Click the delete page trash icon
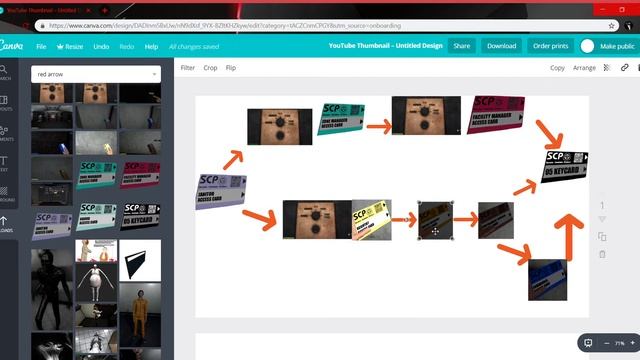The height and width of the screenshot is (360, 640). pos(602,254)
